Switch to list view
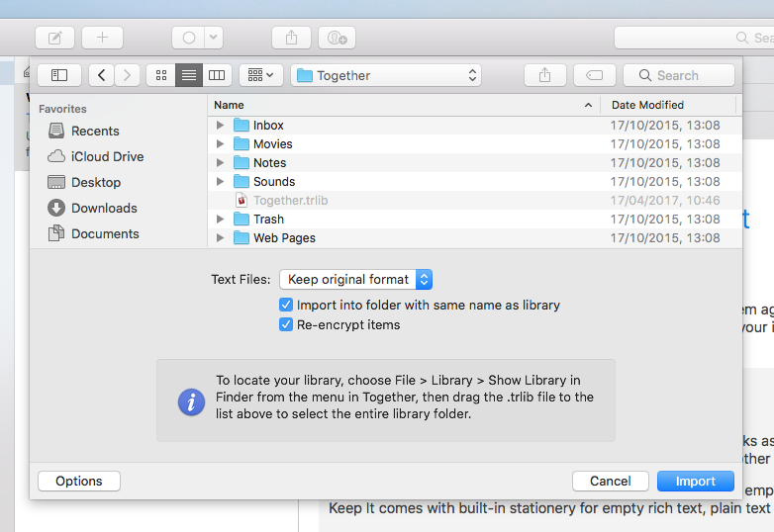Viewport: 774px width, 532px height. (x=189, y=75)
